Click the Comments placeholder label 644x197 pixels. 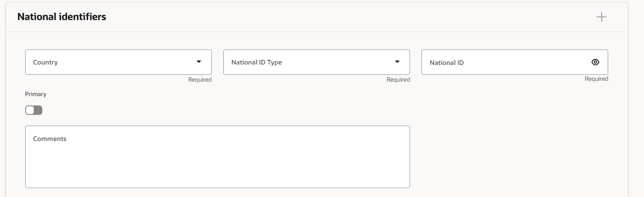[x=50, y=139]
